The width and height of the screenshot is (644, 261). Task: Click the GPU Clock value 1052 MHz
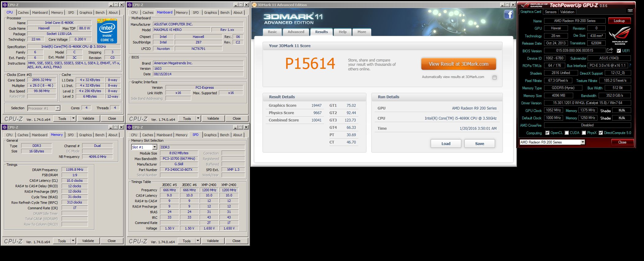pos(554,110)
